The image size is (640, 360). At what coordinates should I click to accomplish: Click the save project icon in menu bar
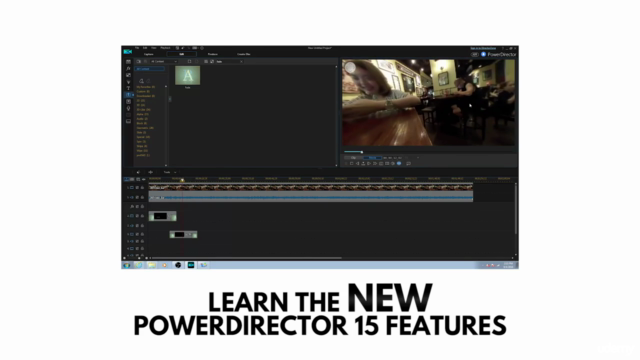pyautogui.click(x=177, y=48)
